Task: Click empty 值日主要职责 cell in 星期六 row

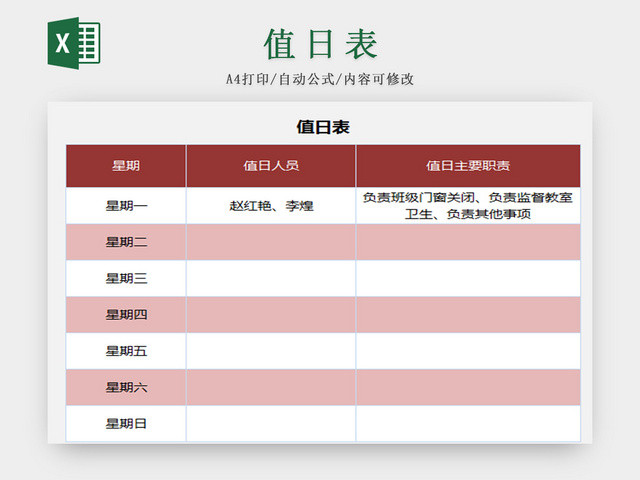Action: (468, 387)
